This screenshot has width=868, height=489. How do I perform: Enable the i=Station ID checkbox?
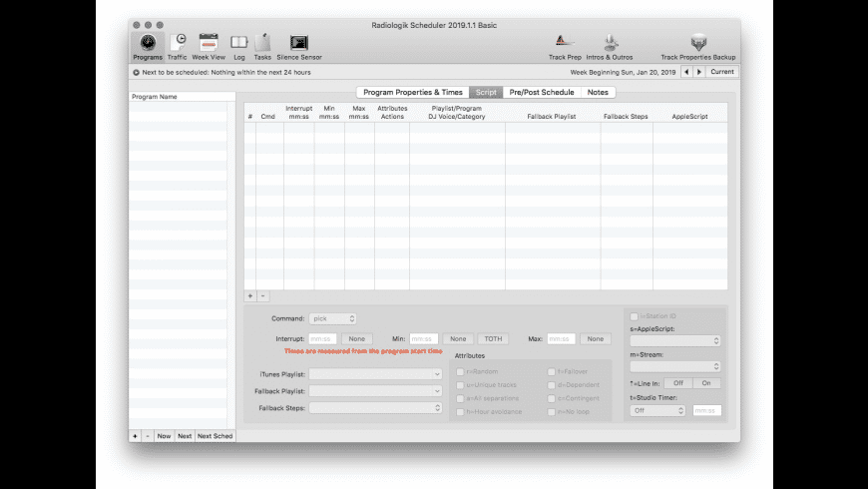click(x=635, y=316)
